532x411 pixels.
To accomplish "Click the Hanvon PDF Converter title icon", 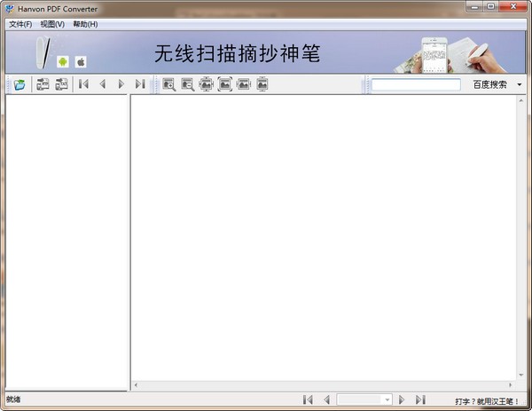I will tap(10, 9).
